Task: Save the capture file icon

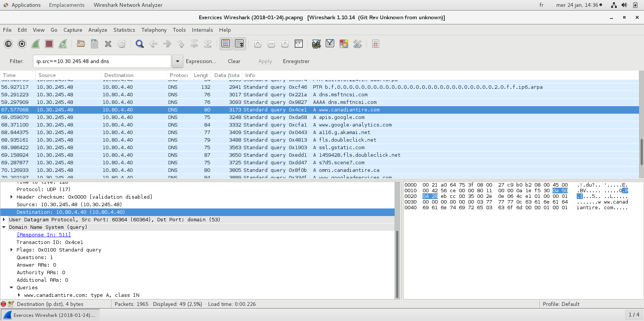Action: 94,44
